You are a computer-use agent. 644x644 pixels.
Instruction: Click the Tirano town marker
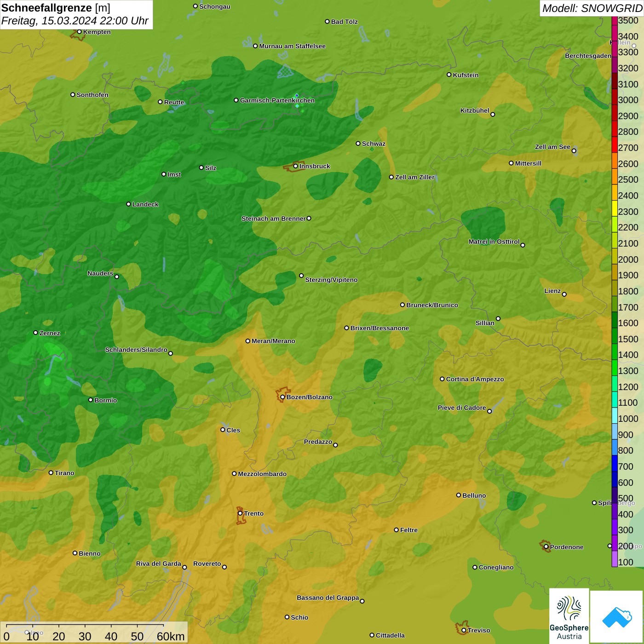point(51,472)
